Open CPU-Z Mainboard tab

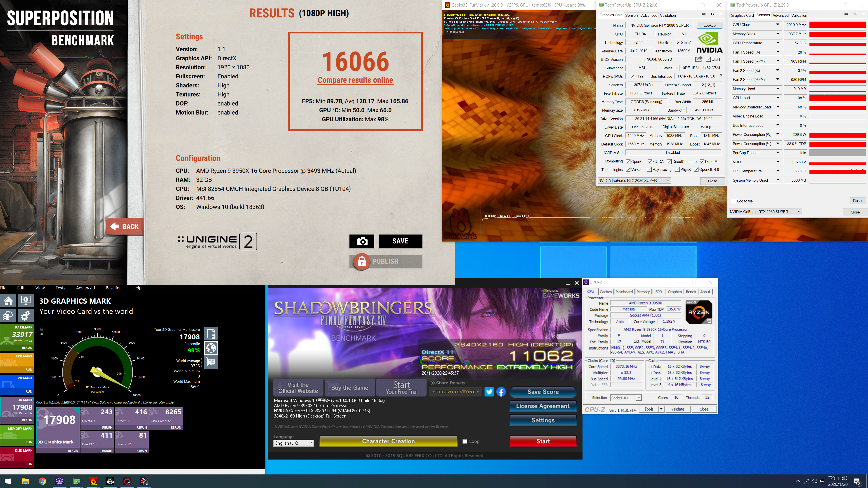pyautogui.click(x=624, y=292)
